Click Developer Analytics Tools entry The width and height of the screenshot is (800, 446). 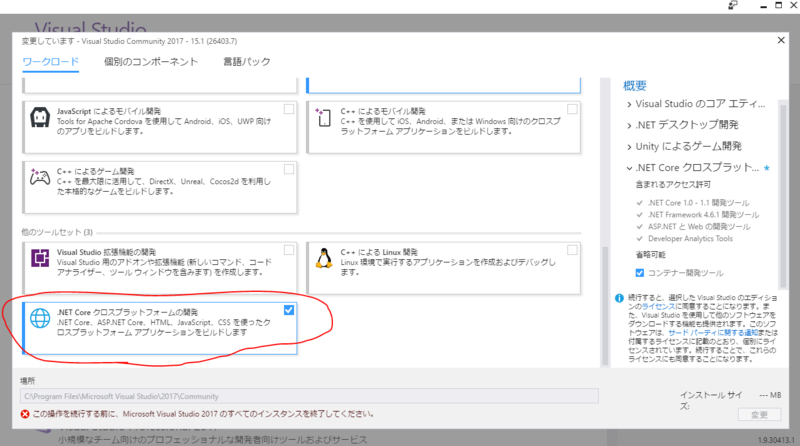coord(690,239)
